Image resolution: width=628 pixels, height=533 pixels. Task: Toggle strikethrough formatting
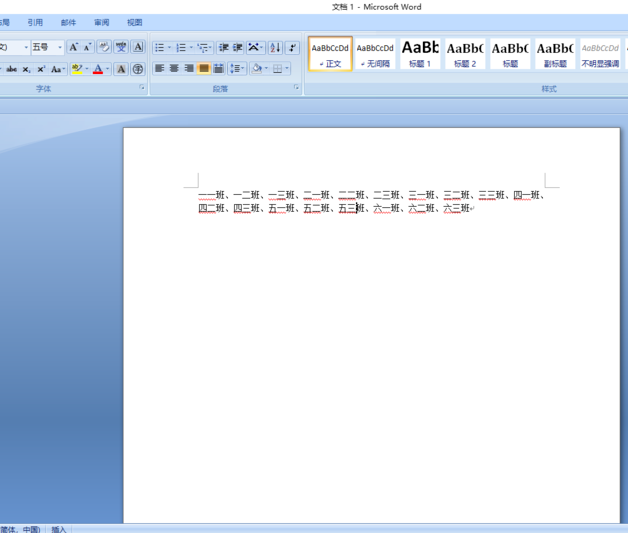pos(11,69)
